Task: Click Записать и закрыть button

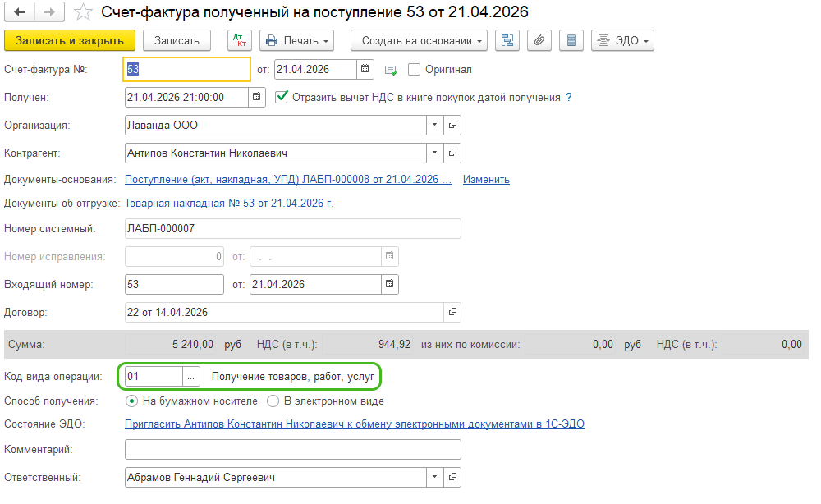Action: click(70, 40)
